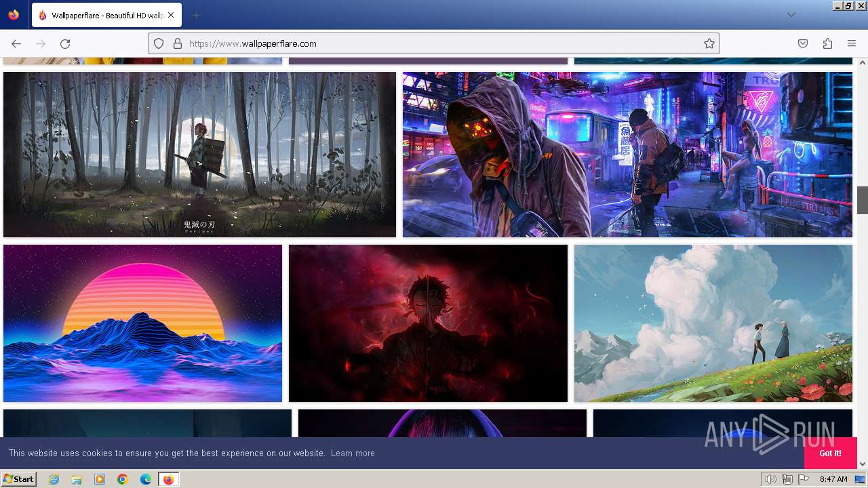This screenshot has width=868, height=488.
Task: Open the Extensions puzzle icon
Action: pos(827,43)
